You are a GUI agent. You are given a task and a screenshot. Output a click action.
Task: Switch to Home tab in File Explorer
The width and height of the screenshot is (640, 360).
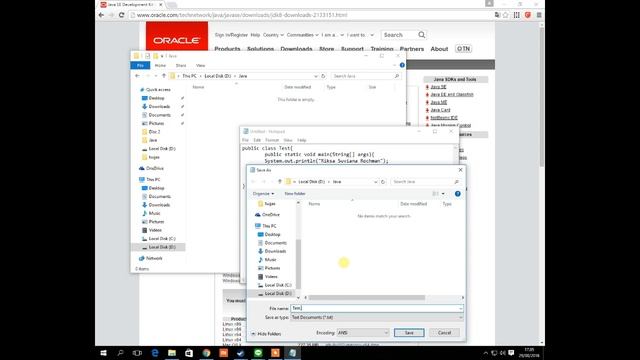(x=160, y=65)
